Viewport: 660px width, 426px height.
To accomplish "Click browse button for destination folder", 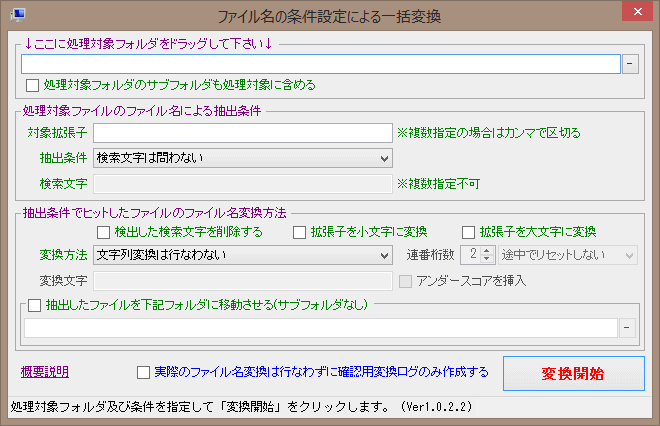I will pos(627,327).
